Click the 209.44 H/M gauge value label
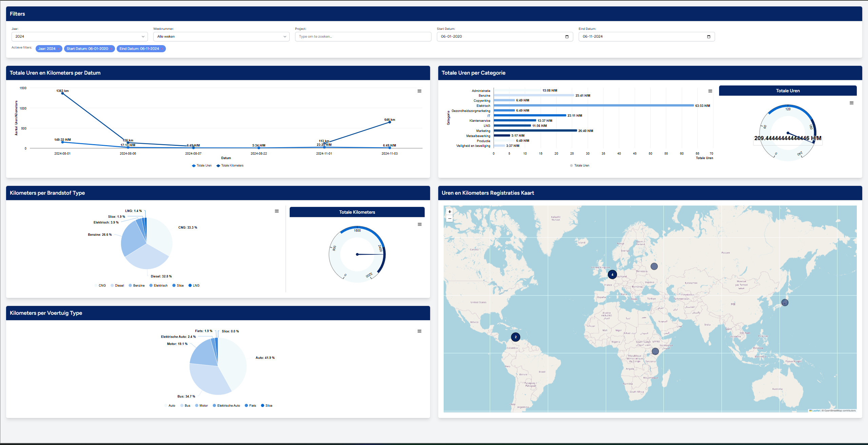868x445 pixels. click(788, 138)
